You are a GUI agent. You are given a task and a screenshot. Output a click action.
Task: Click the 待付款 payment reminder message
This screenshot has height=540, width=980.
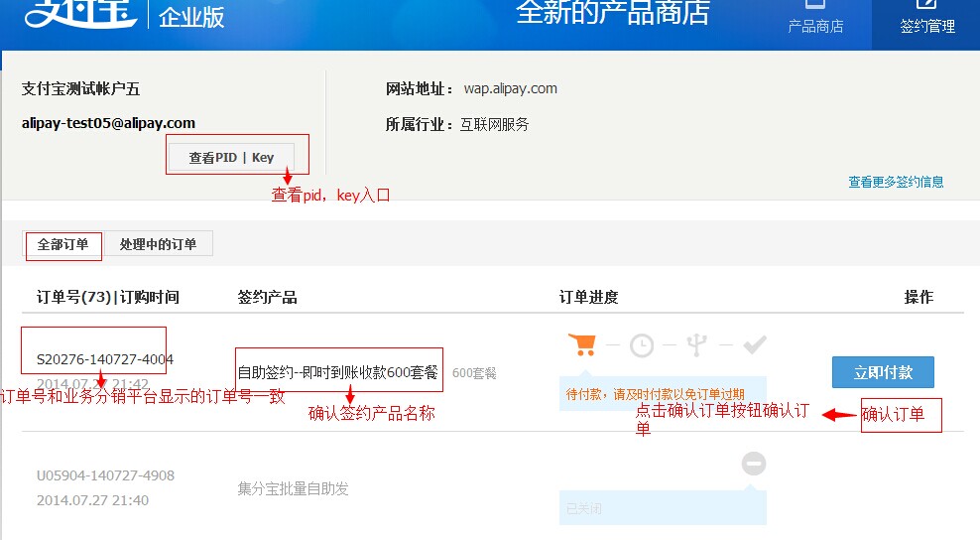tap(655, 394)
